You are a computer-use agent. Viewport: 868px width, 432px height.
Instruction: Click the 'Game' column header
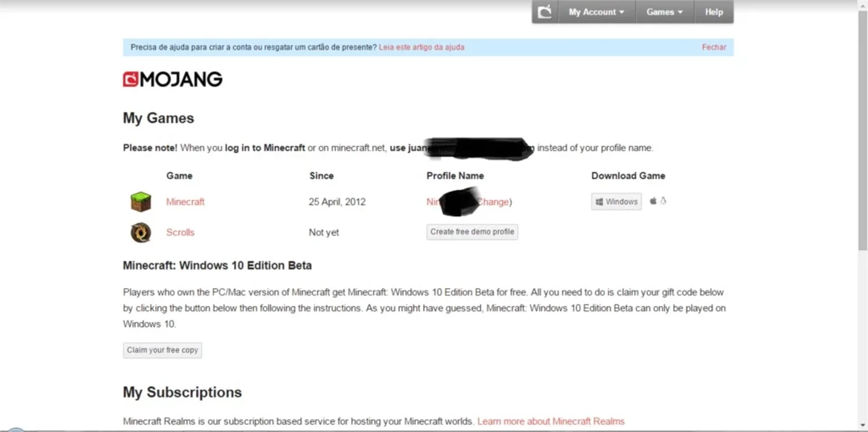tap(179, 176)
